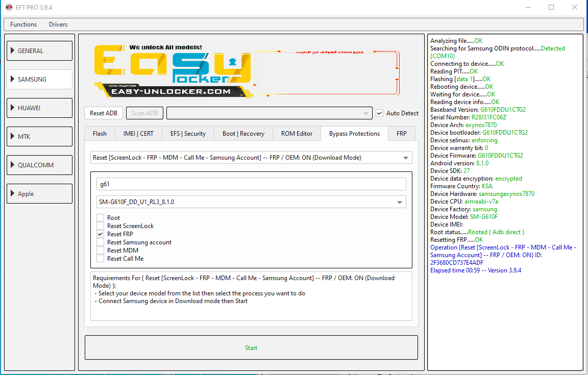Click the 'Rebooting device.....OK' log line
Viewport: 588px width, 375px height.
461,87
